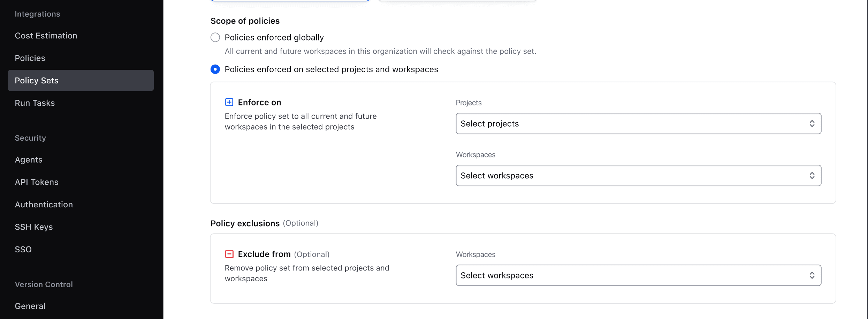Open the SSO configuration page
The image size is (868, 319).
pos(23,249)
